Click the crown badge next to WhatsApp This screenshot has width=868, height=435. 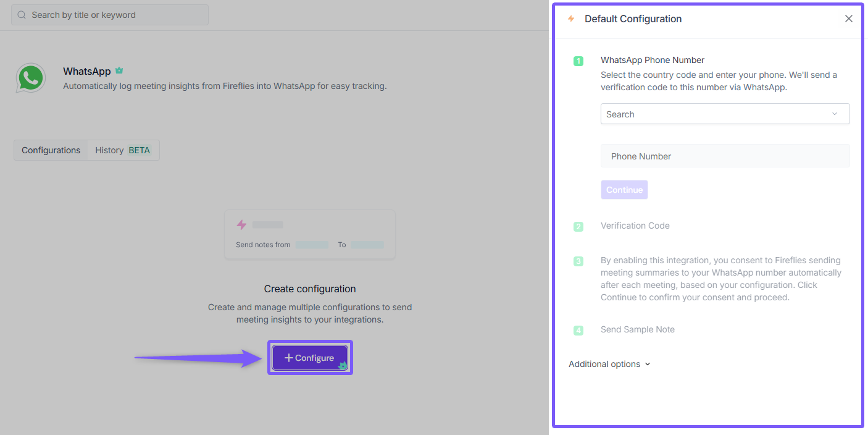119,71
